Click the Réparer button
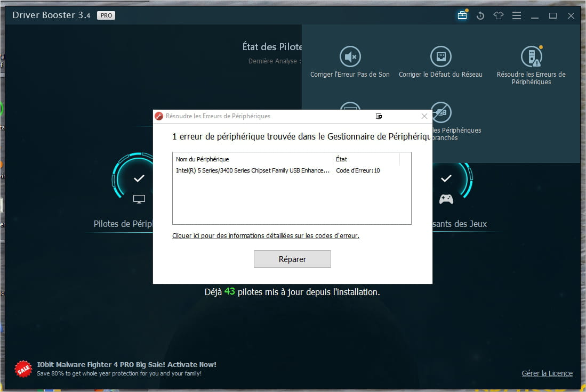 coord(292,259)
